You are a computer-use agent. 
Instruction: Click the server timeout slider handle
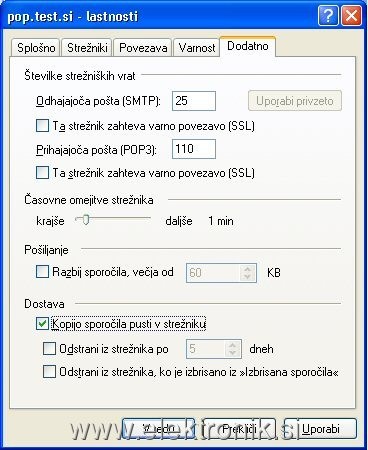[x=86, y=220]
